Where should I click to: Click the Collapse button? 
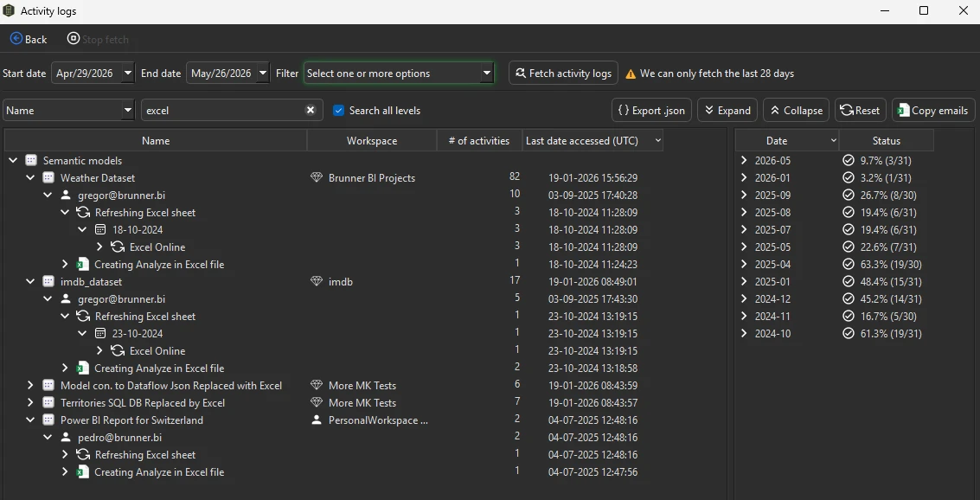796,111
